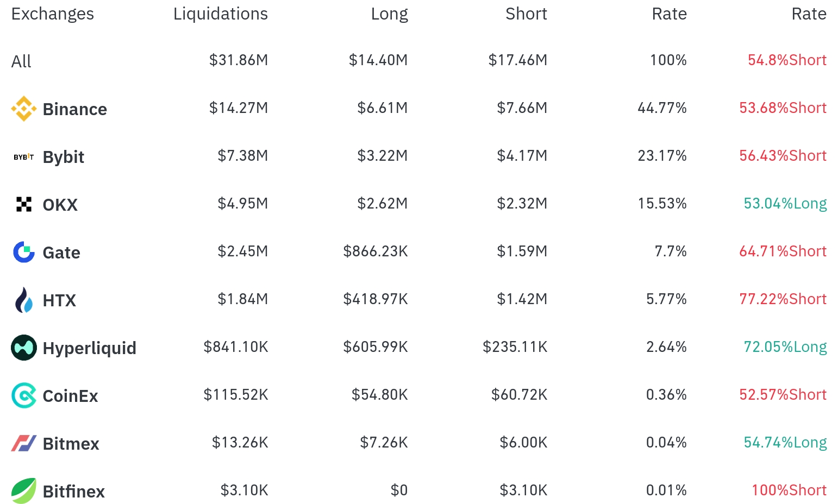Click the Binance exchange logo icon
The height and width of the screenshot is (504, 838).
pos(24,109)
